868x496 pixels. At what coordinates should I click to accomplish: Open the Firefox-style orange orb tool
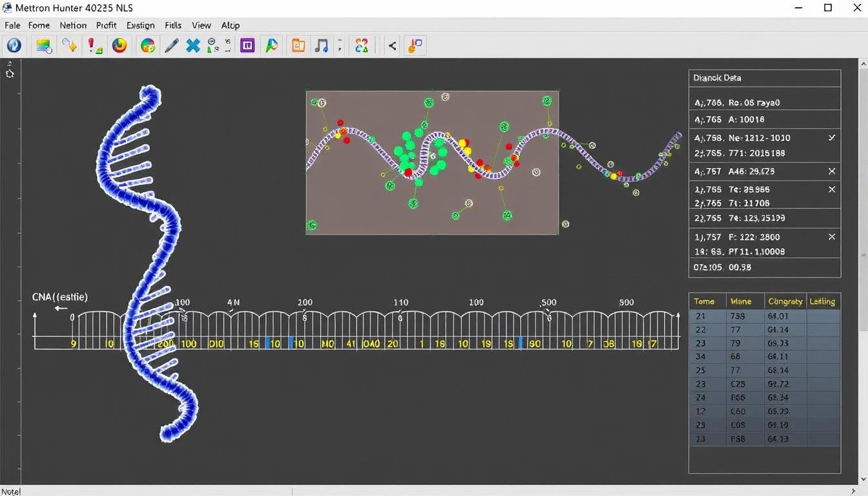119,45
